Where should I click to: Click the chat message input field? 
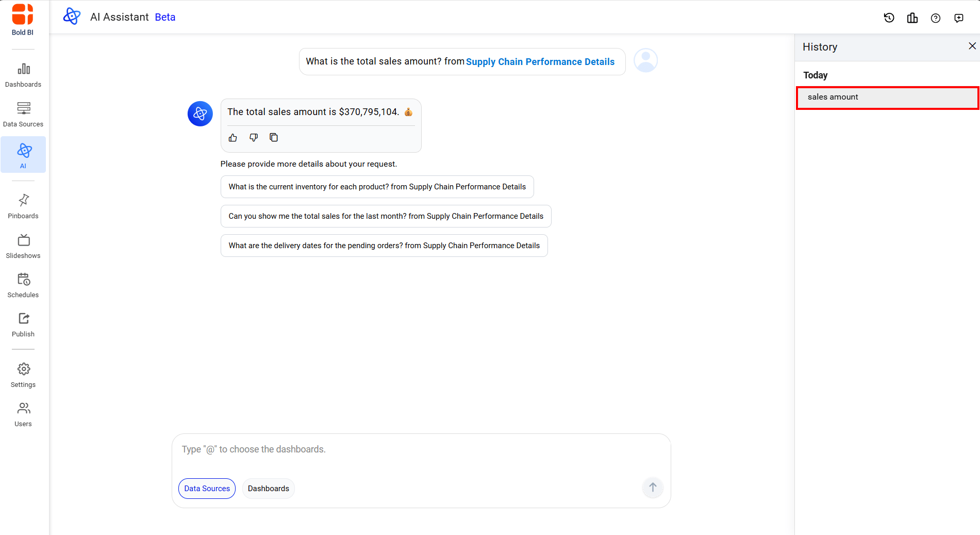pos(421,450)
